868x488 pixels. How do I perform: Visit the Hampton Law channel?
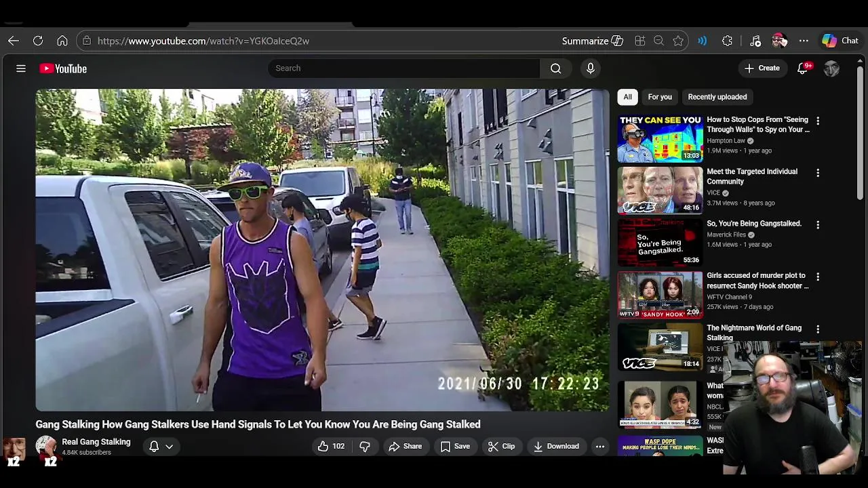click(x=726, y=141)
